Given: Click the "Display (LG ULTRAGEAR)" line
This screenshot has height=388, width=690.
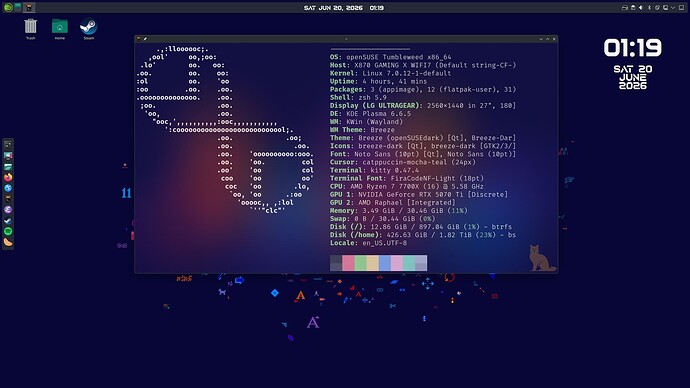Looking at the screenshot, I should (423, 106).
